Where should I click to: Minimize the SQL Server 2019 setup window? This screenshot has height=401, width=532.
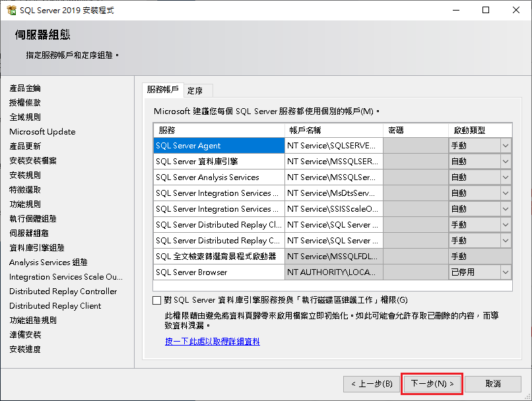(x=456, y=10)
